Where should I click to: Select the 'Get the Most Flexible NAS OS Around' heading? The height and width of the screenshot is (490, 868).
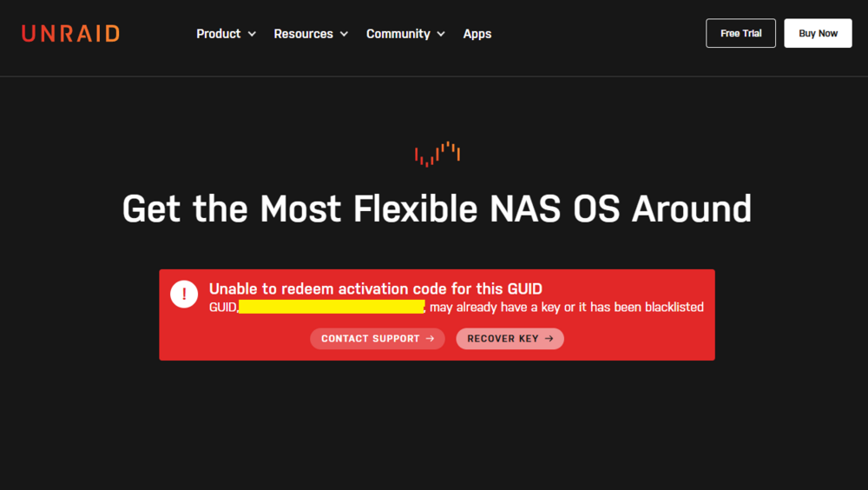[437, 209]
